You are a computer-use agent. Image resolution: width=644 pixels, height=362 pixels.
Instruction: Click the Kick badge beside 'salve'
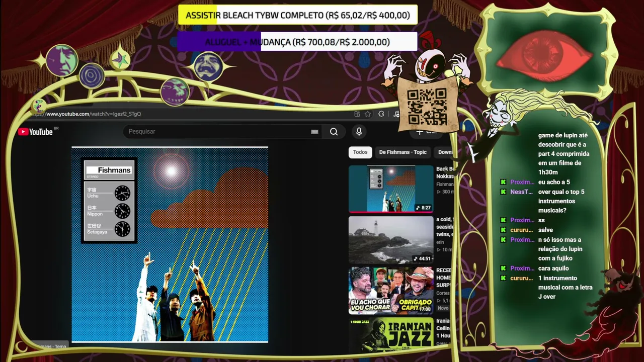point(503,230)
